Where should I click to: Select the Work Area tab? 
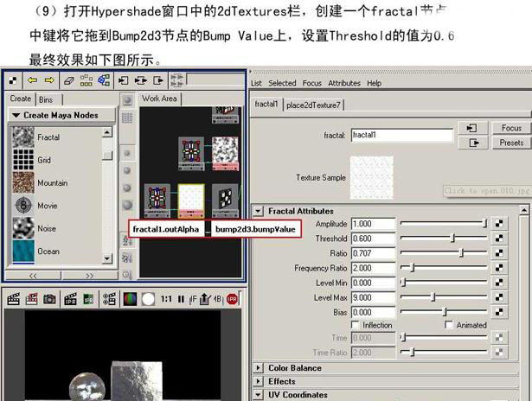tap(159, 99)
